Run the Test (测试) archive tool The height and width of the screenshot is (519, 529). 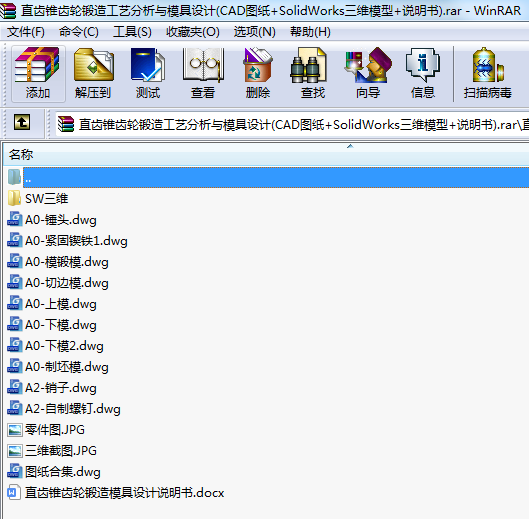click(148, 74)
